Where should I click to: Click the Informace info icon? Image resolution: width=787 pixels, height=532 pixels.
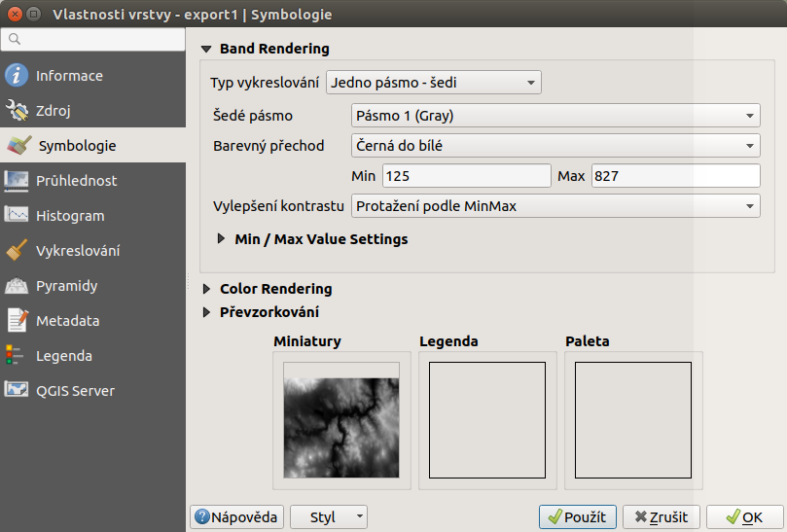17,75
